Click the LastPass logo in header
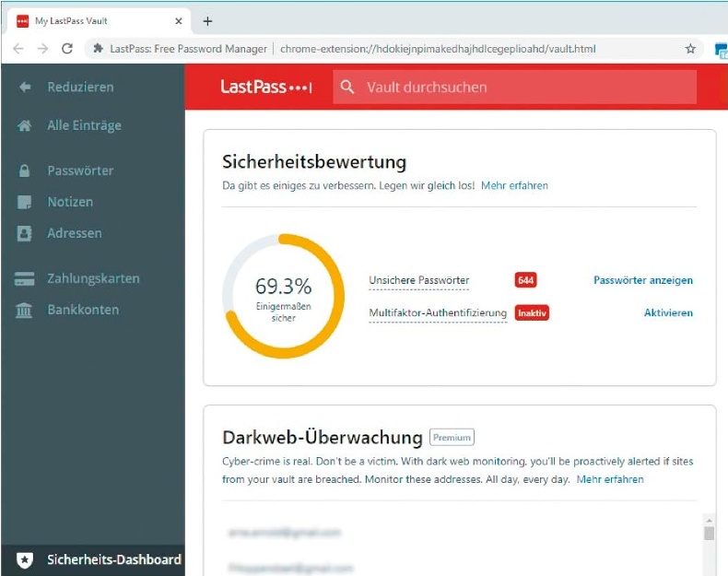Screen dimensions: 728x576 point(266,87)
